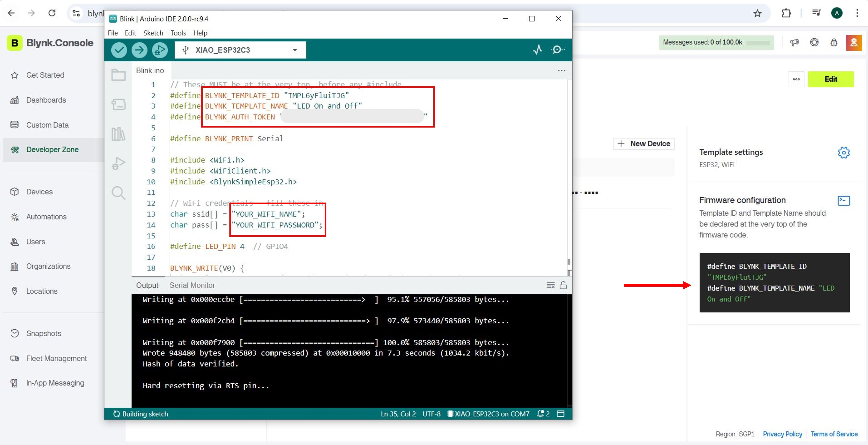Viewport: 868px width, 445px height.
Task: Open the XIAO_ESP32C3 board selector dropdown
Action: 240,50
